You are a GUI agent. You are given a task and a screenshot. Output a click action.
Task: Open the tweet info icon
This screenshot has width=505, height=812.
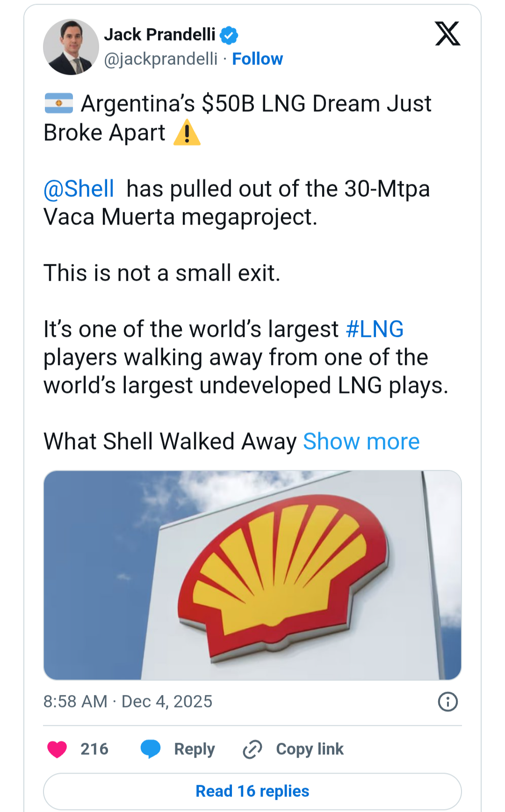pos(447,702)
